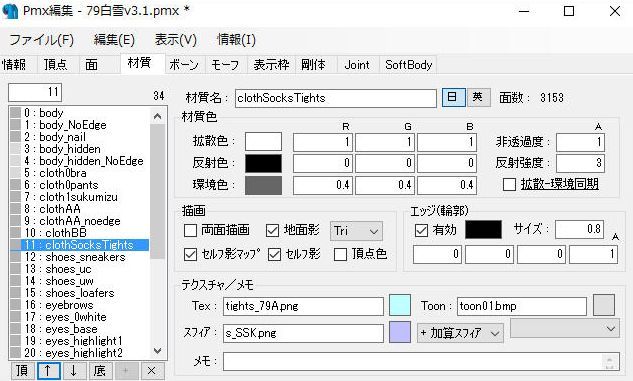Open the 表示(V) menu
The width and height of the screenshot is (633, 381).
point(176,40)
